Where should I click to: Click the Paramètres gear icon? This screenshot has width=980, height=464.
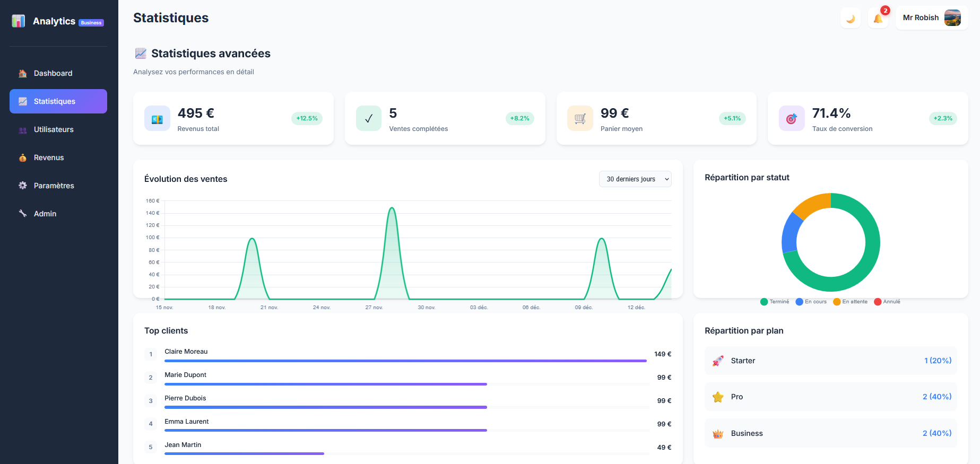point(23,186)
